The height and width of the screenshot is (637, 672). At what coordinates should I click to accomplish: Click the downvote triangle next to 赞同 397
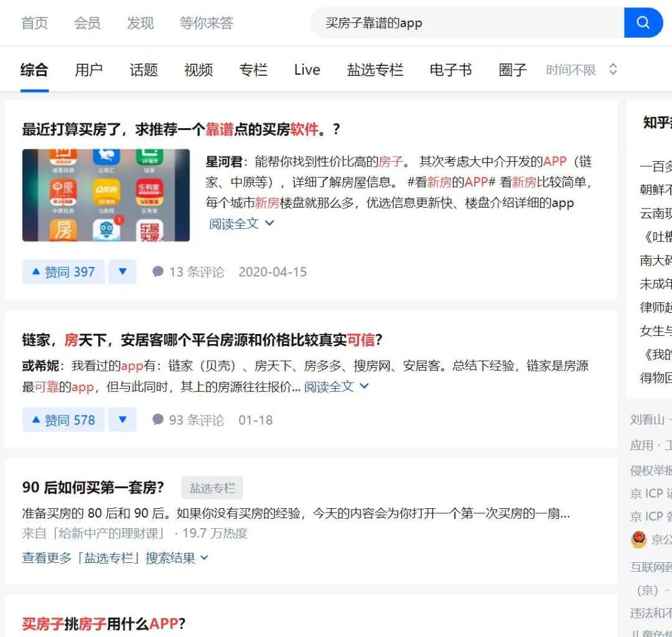(x=122, y=272)
